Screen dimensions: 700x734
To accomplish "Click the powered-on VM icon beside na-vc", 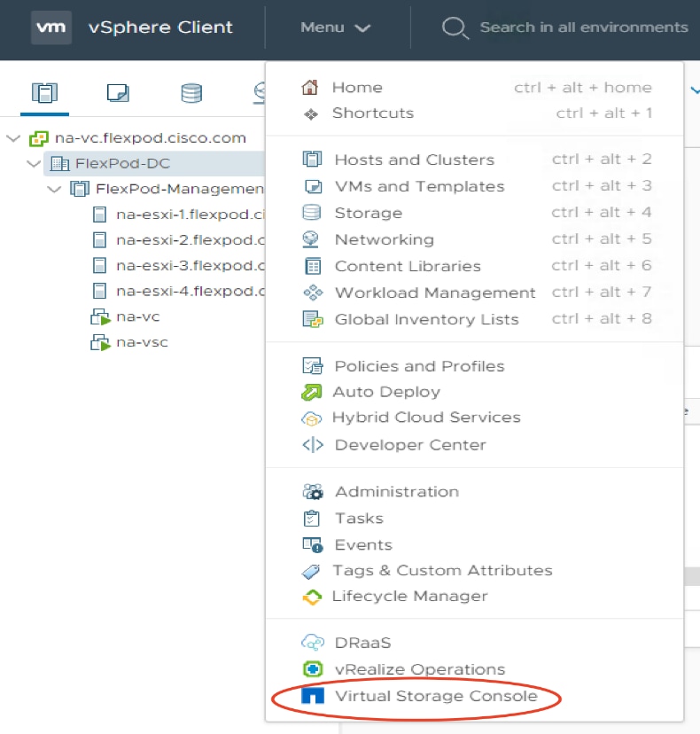I will click(x=100, y=316).
